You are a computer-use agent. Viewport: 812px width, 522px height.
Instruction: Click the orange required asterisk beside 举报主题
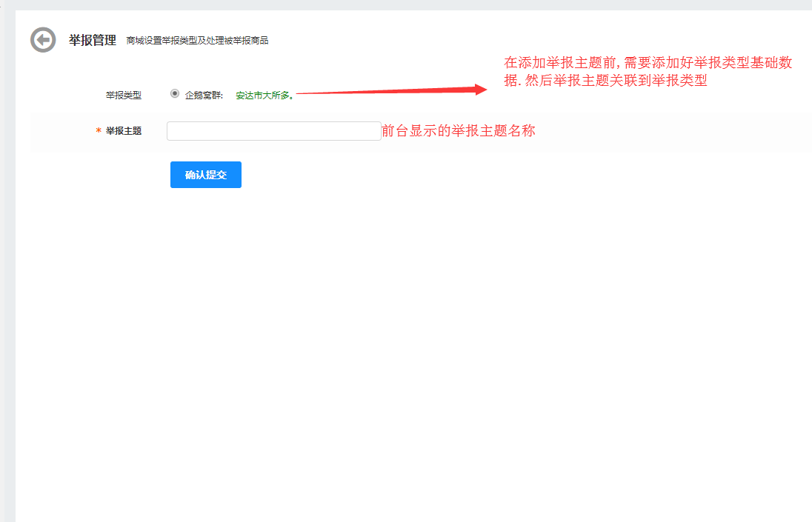pos(99,131)
